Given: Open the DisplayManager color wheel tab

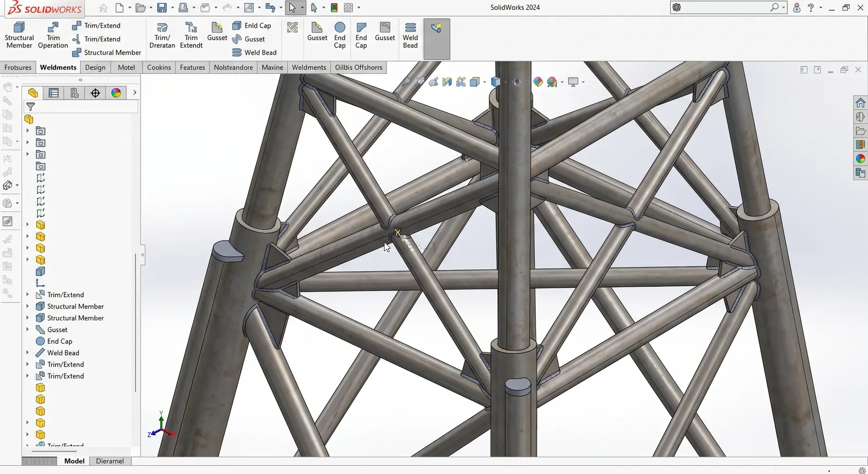Looking at the screenshot, I should click(x=116, y=93).
